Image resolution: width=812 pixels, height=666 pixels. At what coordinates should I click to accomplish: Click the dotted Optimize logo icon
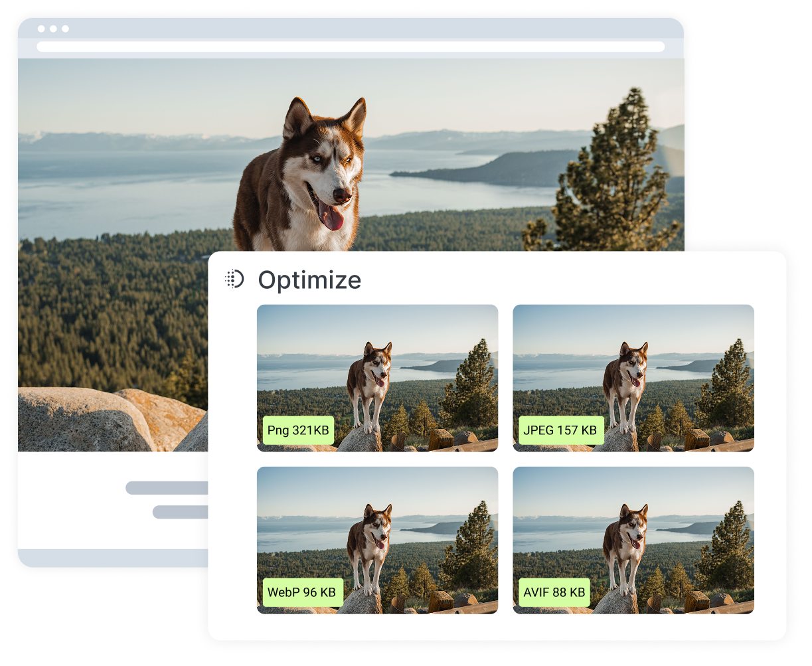click(x=234, y=279)
